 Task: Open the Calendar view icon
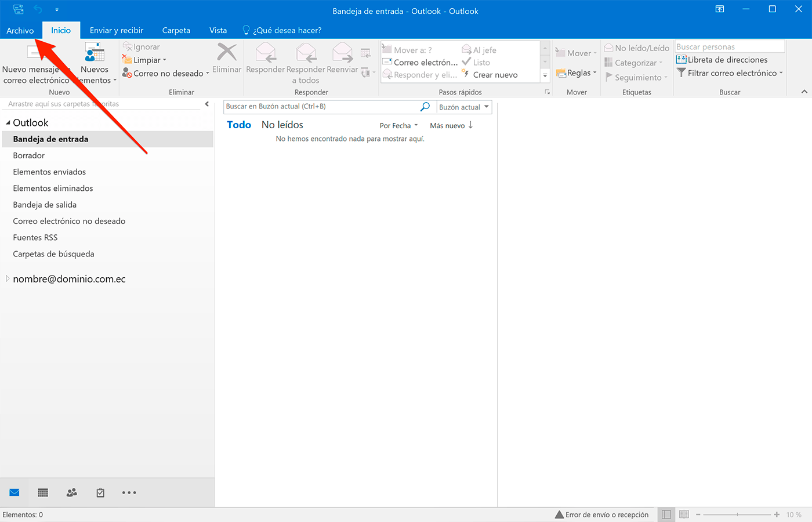(42, 492)
